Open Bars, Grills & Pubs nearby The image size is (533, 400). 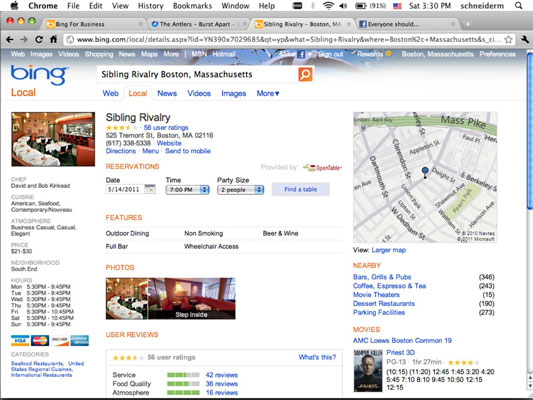click(x=382, y=277)
